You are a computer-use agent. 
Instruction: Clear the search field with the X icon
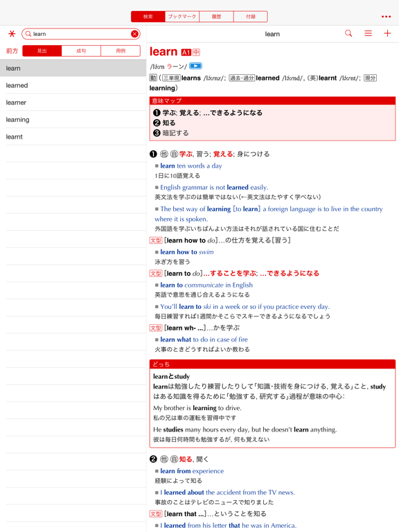134,34
